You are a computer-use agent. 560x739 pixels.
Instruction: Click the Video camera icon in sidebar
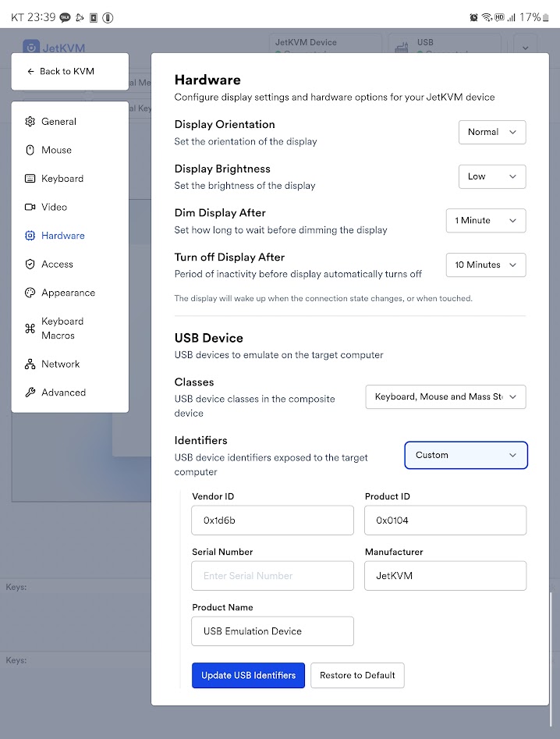30,207
